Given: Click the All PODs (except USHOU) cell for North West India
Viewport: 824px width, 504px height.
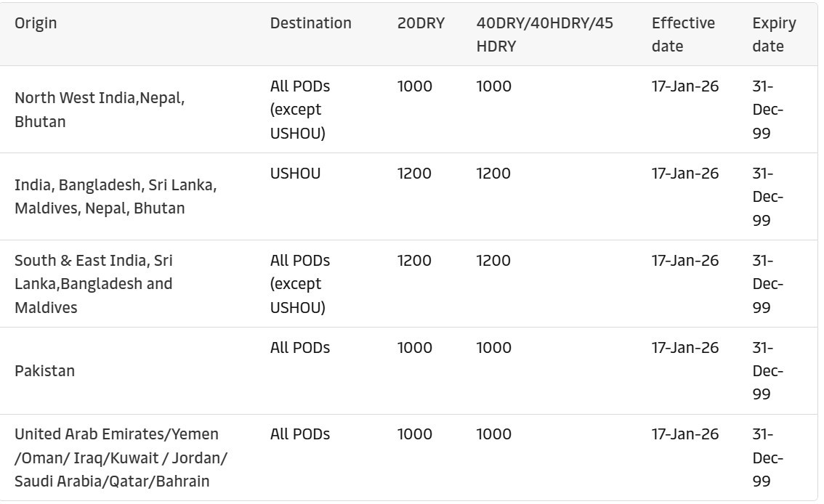Looking at the screenshot, I should pyautogui.click(x=299, y=110).
